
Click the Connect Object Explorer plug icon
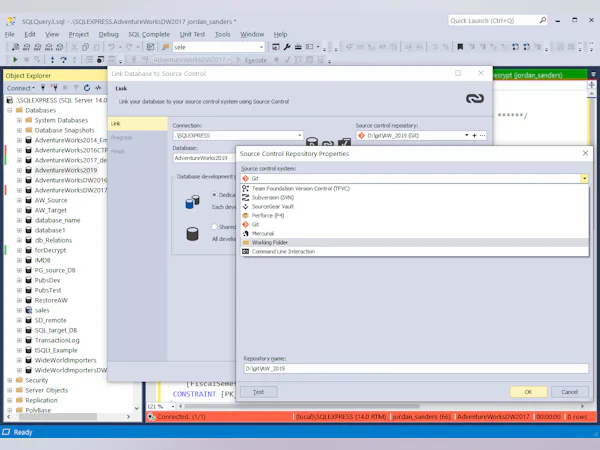[43, 88]
